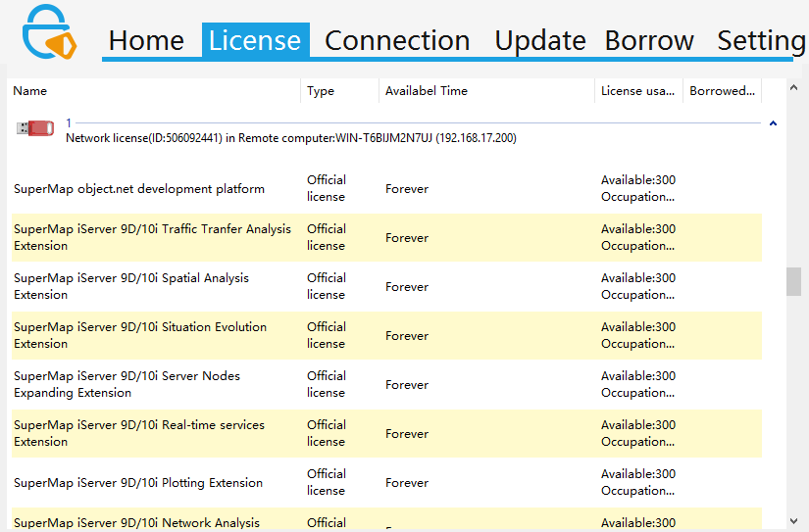Open the Home tab

[x=146, y=40]
